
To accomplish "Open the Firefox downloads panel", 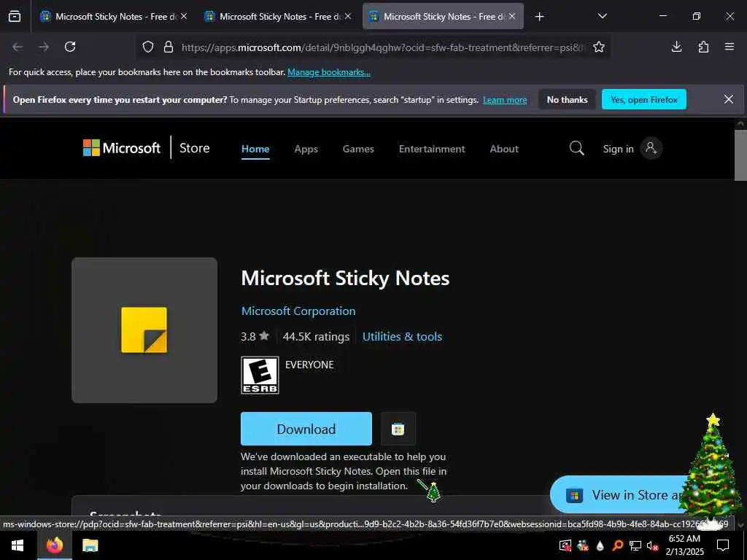I will click(x=676, y=47).
